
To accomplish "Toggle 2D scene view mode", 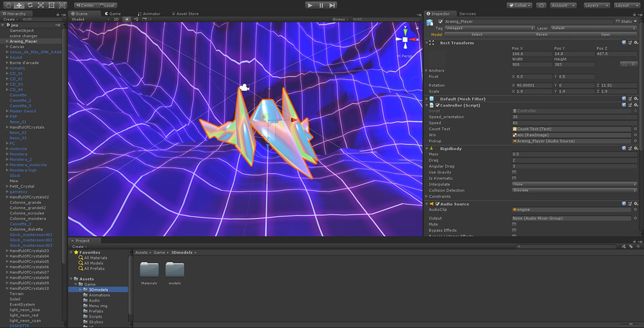I will click(118, 19).
